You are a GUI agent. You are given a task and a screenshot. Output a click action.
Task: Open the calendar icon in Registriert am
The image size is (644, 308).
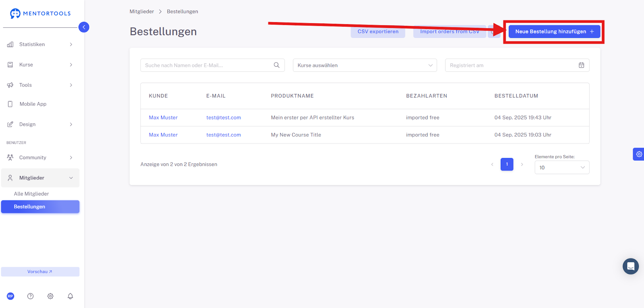[581, 65]
